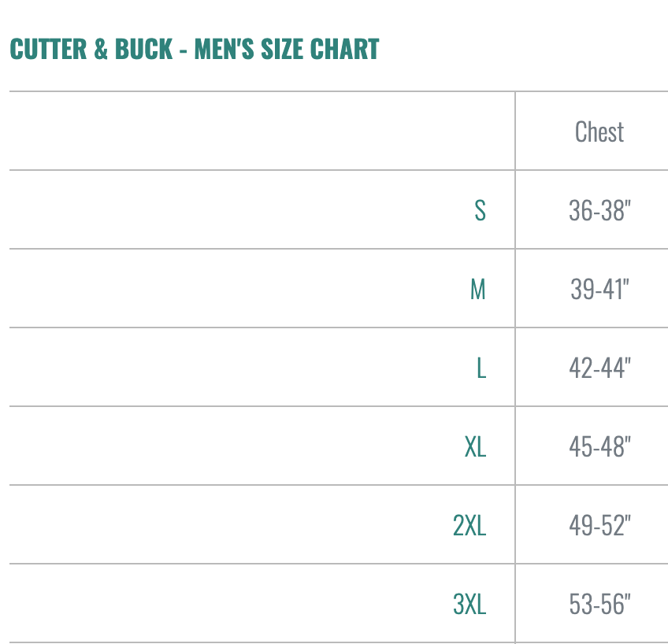Click the empty header cell beside Chest
This screenshot has width=668, height=644.
pos(262,131)
